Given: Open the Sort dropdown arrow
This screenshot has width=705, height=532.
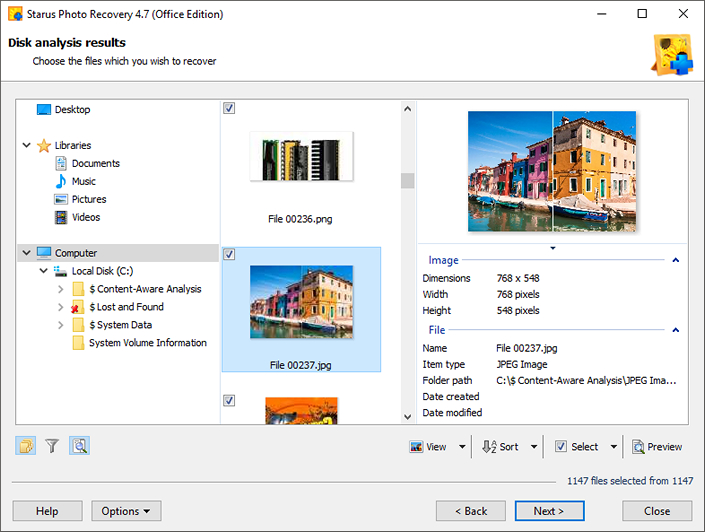Looking at the screenshot, I should coord(534,447).
